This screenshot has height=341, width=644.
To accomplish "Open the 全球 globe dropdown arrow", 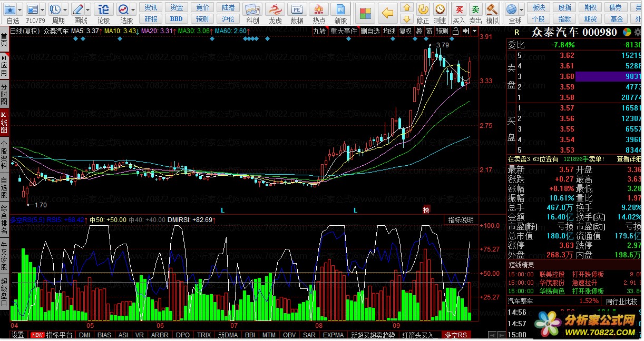I will (x=522, y=9).
